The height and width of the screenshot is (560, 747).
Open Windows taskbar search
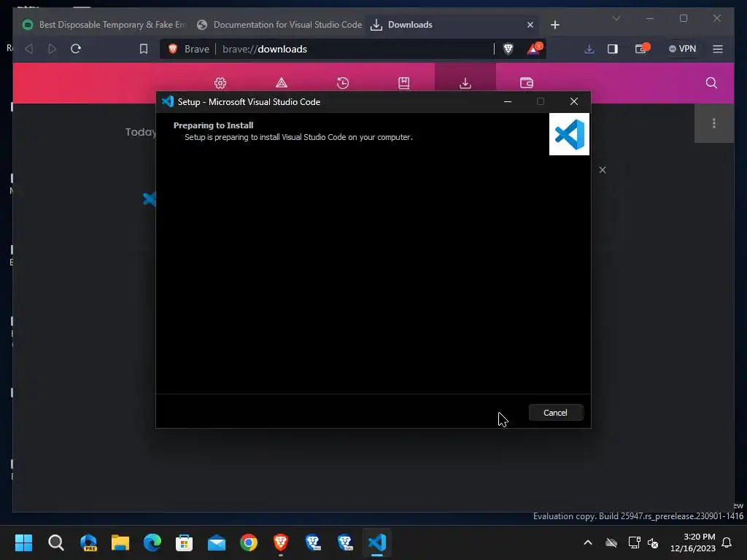[55, 542]
